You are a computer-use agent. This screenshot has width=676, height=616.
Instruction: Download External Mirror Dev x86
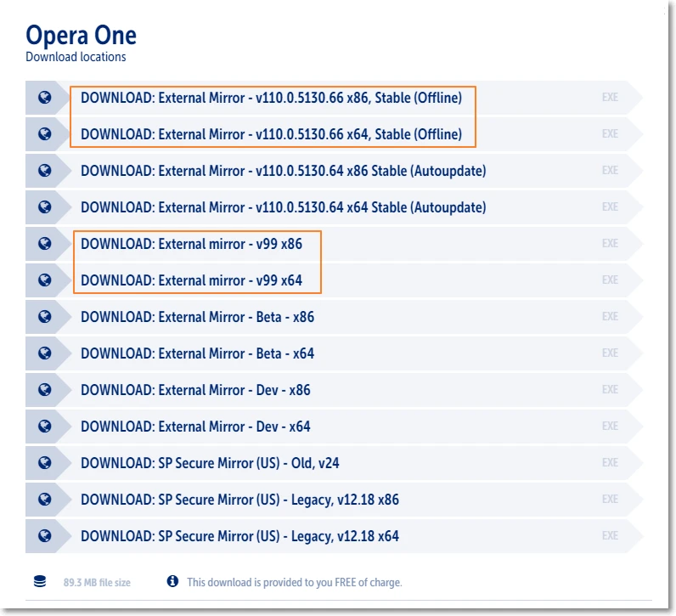coord(195,390)
